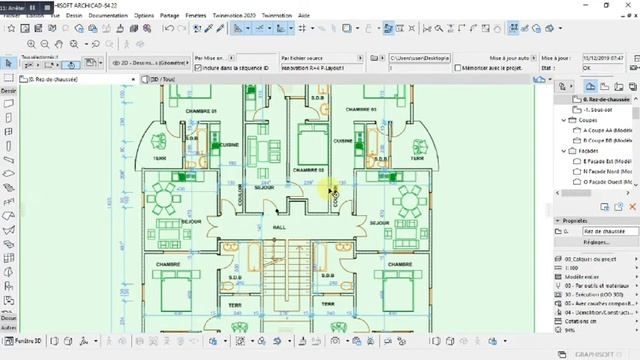
Task: Select the Stair tool in the toolbox
Action: [x=9, y=188]
